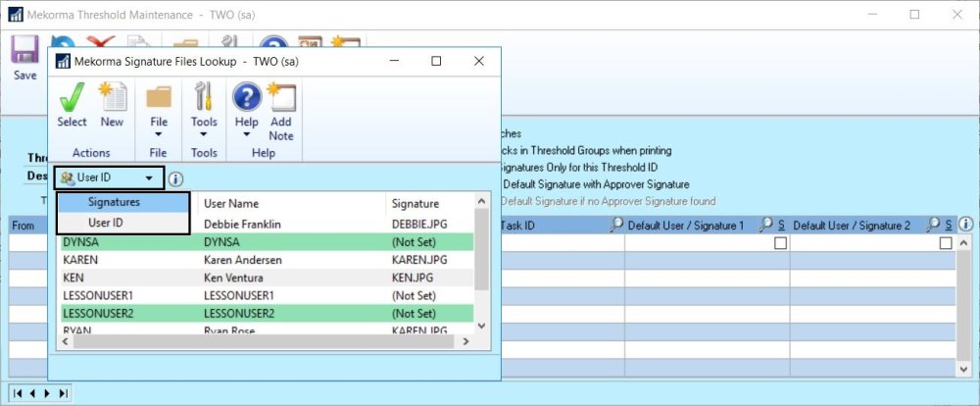Select the KAREN user ID row
Viewport: 980px width, 406px height.
[x=267, y=260]
